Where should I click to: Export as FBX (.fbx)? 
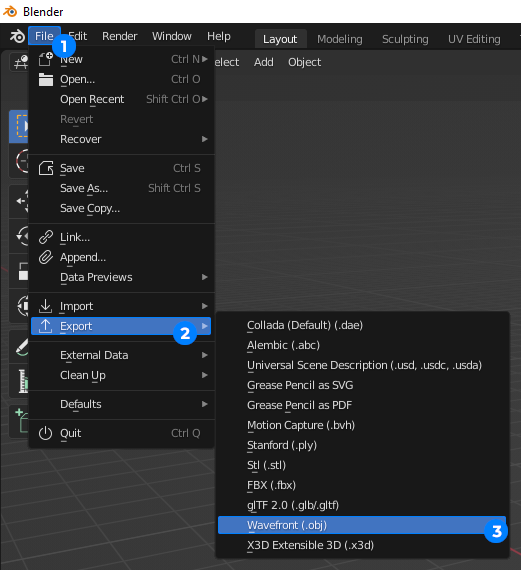pos(362,485)
